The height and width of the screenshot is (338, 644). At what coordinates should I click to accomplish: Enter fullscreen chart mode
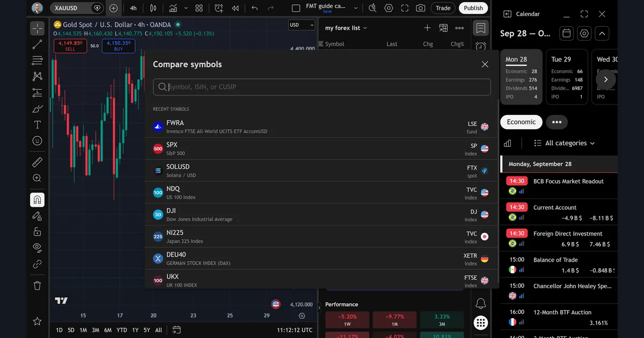(405, 8)
